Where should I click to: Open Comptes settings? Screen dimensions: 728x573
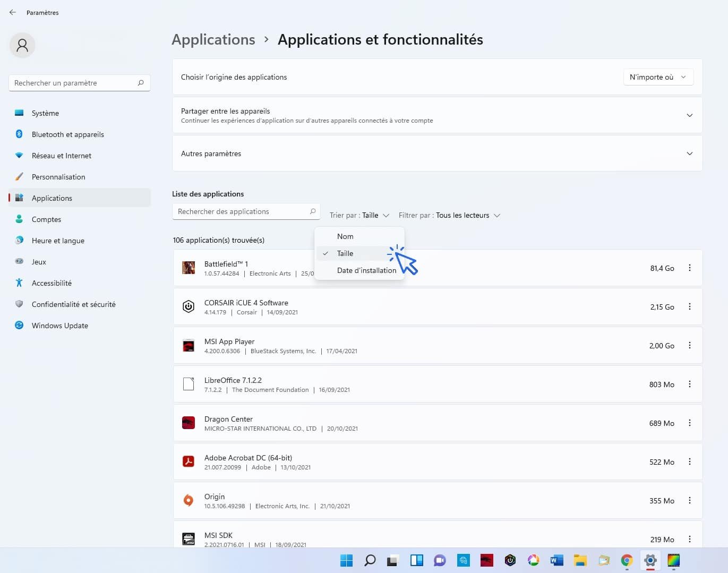tap(80, 219)
